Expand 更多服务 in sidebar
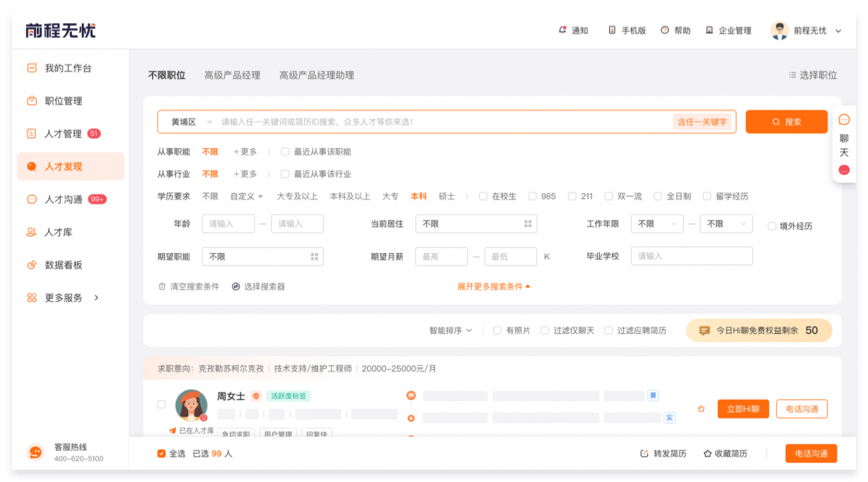The height and width of the screenshot is (482, 868). [97, 298]
